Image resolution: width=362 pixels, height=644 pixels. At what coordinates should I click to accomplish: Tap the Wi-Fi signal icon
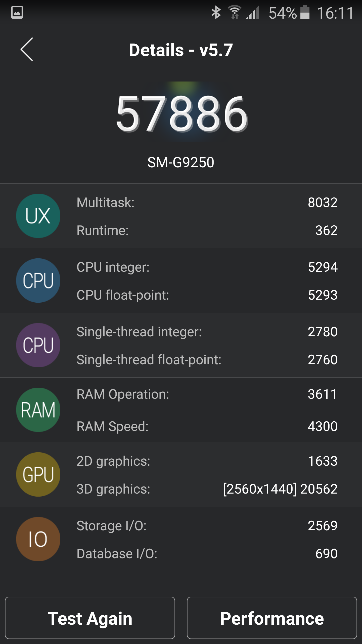[235, 12]
